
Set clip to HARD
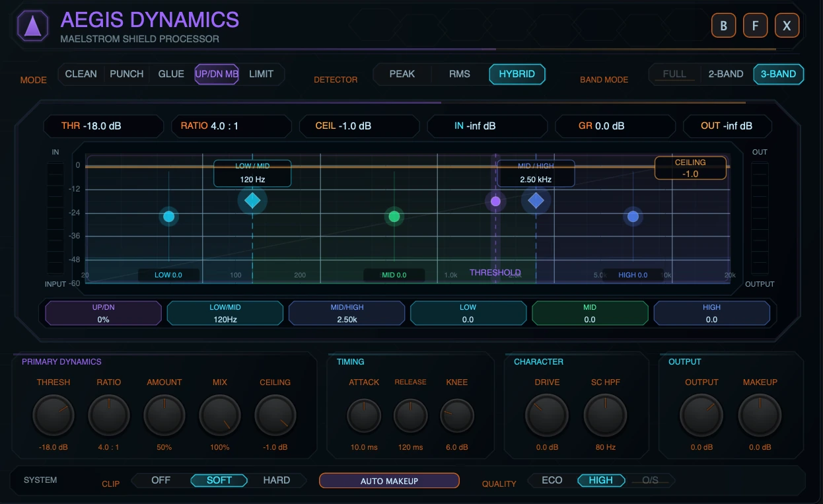coord(277,480)
